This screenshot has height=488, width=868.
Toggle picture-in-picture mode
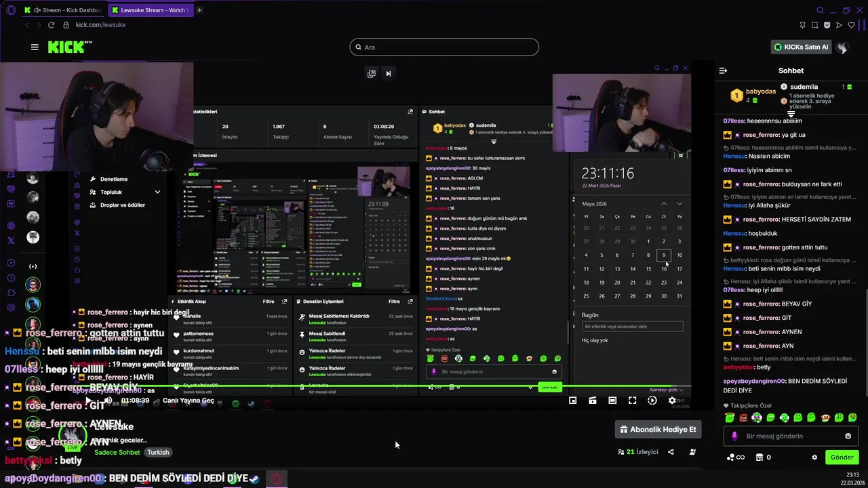pyautogui.click(x=573, y=401)
